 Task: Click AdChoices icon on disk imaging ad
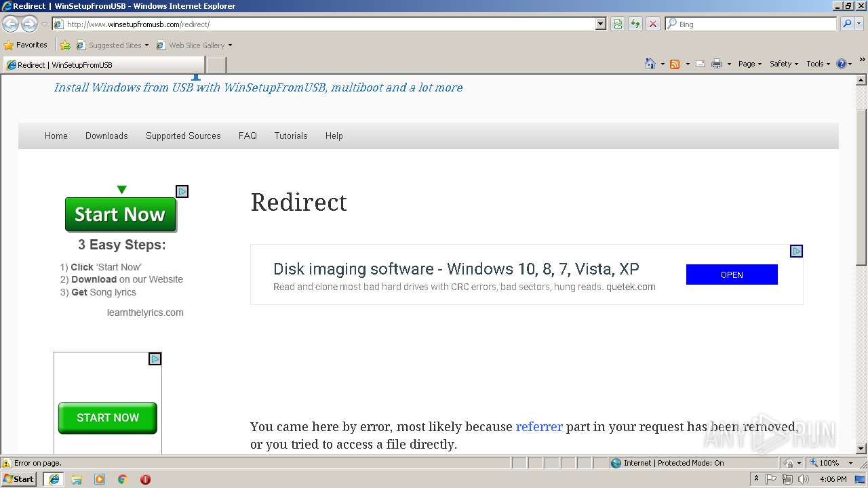coord(796,251)
